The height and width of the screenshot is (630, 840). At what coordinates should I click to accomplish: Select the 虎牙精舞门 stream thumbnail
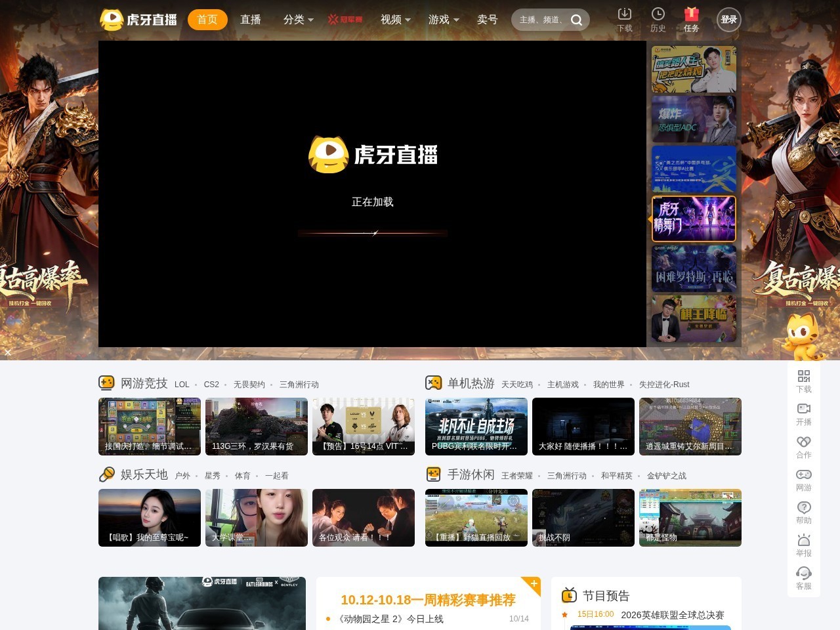[x=694, y=219]
